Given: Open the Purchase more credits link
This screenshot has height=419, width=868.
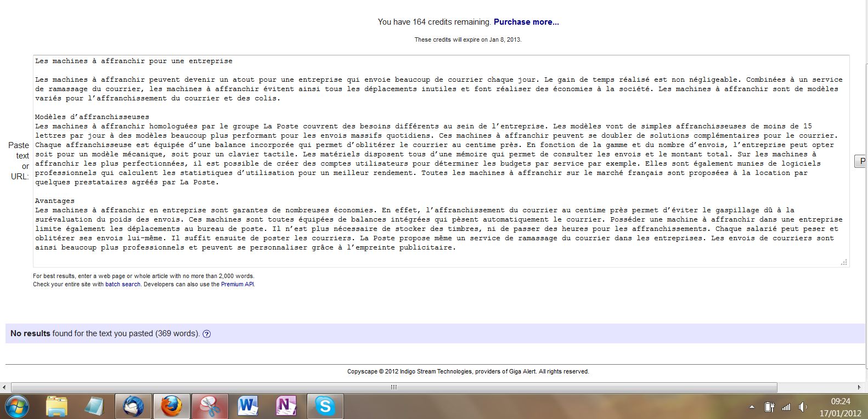Looking at the screenshot, I should coord(526,22).
